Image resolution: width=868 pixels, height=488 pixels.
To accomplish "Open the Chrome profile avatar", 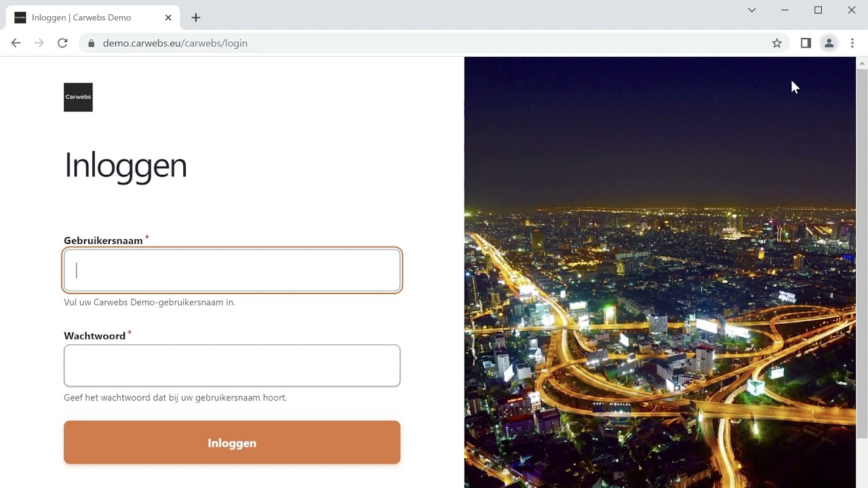I will coord(829,43).
